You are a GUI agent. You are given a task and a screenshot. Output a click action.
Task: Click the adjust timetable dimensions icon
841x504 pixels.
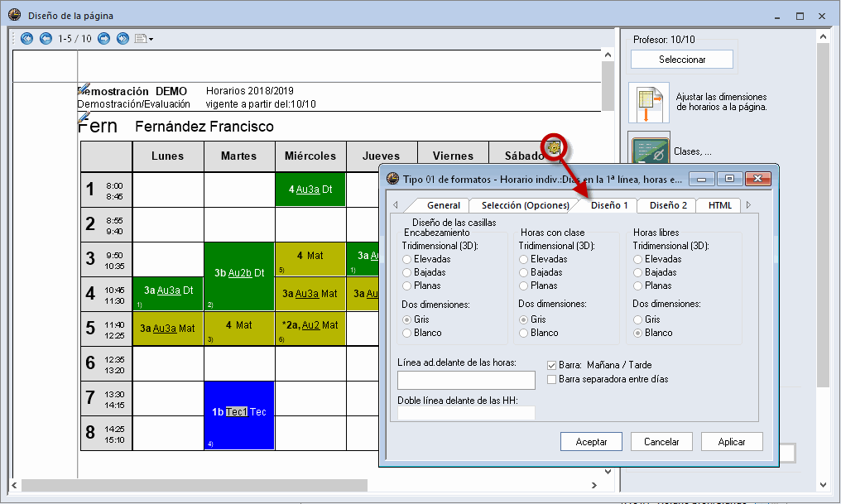point(649,103)
